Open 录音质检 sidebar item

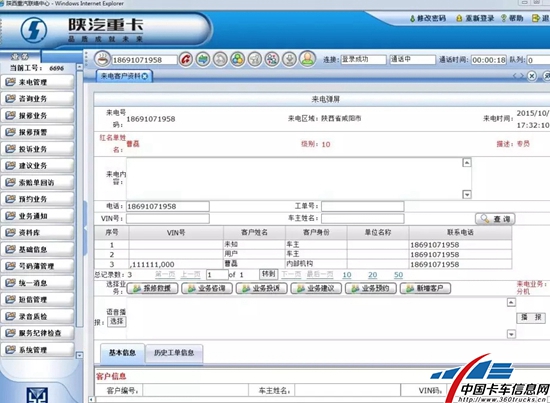coord(38,316)
